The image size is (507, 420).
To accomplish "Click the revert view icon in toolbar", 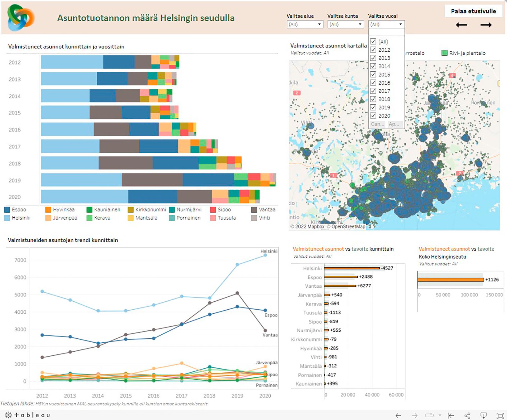I will 451,416.
